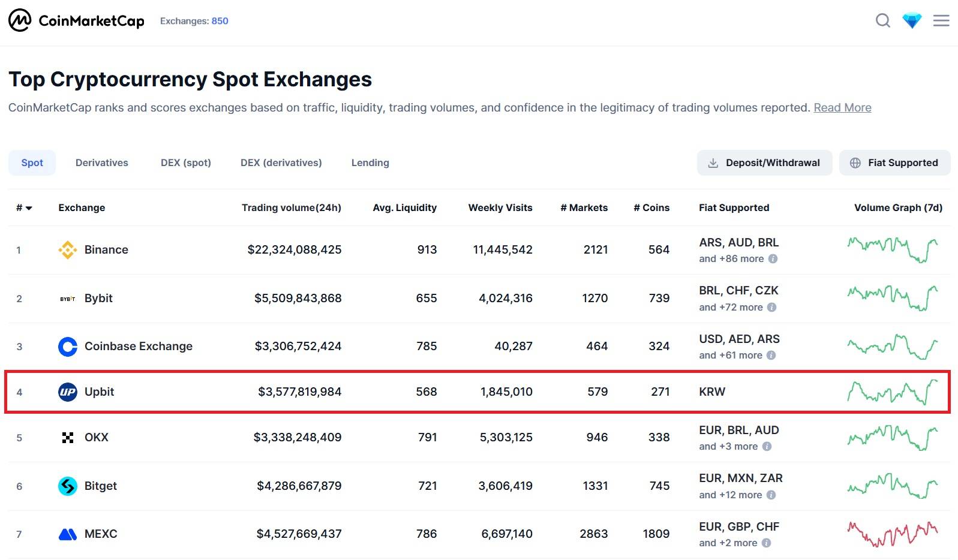Open Coinbase Exchange 7d volume graph
Viewport: 958px width, 560px height.
[893, 347]
